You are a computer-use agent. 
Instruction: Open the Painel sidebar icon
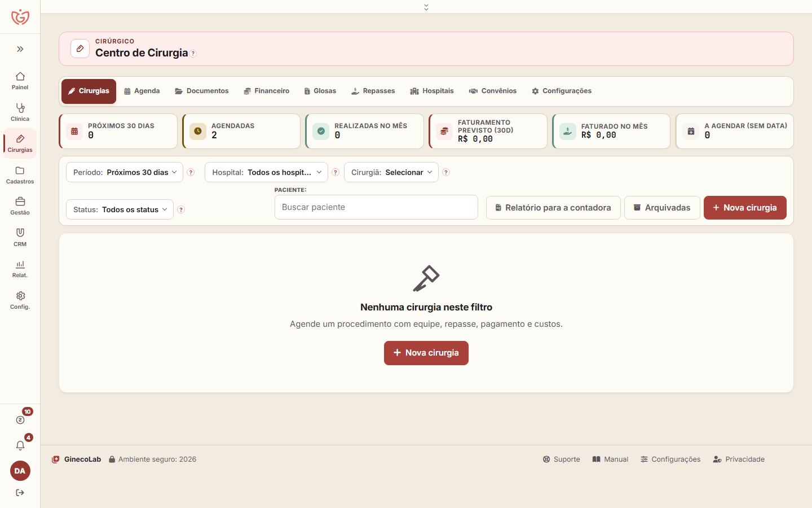[x=20, y=80]
